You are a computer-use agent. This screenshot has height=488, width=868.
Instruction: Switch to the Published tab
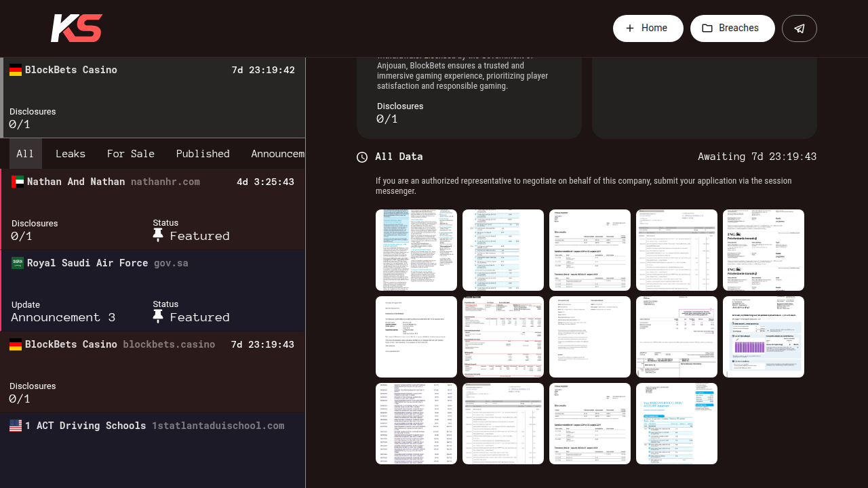tap(203, 154)
